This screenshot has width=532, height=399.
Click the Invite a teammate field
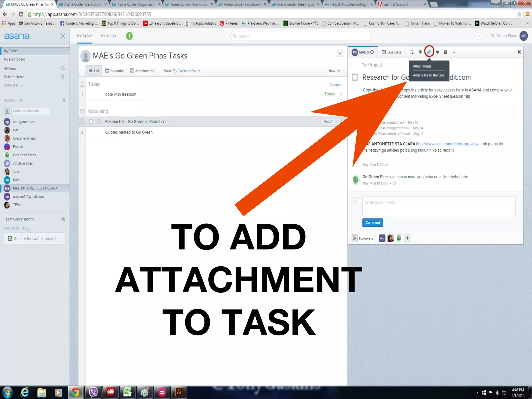(x=31, y=111)
